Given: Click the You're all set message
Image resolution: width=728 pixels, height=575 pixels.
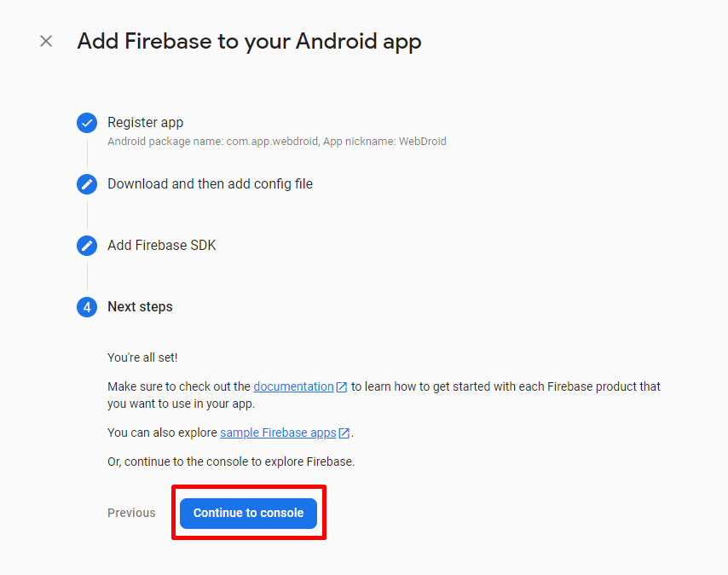Looking at the screenshot, I should click(142, 357).
